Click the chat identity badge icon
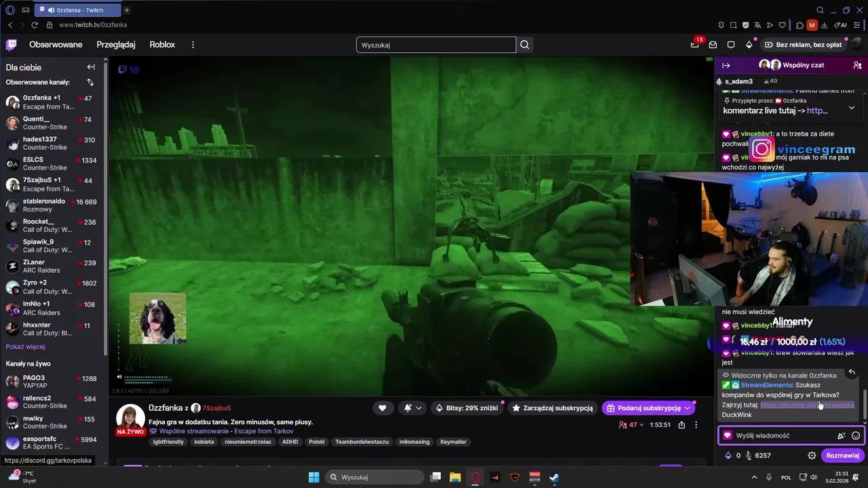The height and width of the screenshot is (488, 868). (x=728, y=436)
